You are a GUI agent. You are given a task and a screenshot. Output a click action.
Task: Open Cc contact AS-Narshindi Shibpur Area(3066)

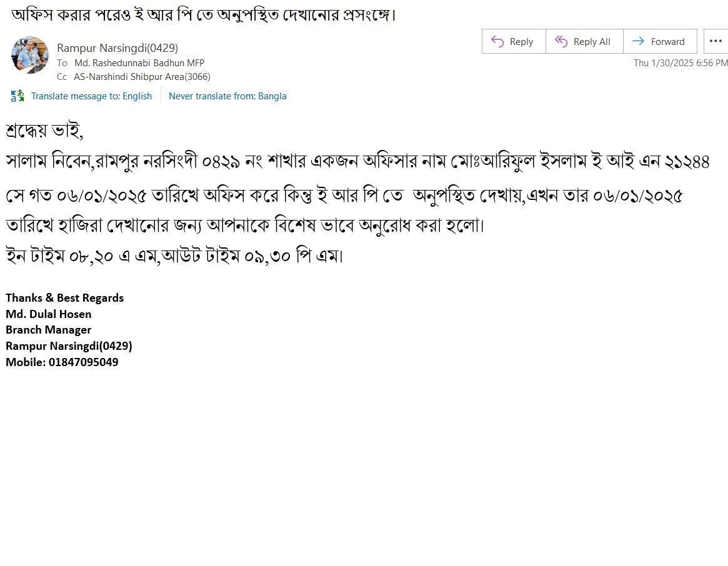[142, 77]
